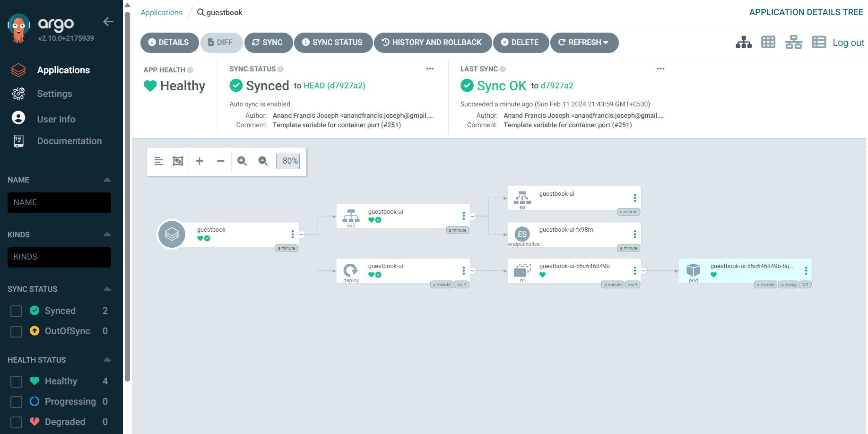Switch to the network view icon
Image resolution: width=868 pixels, height=434 pixels.
coord(793,43)
